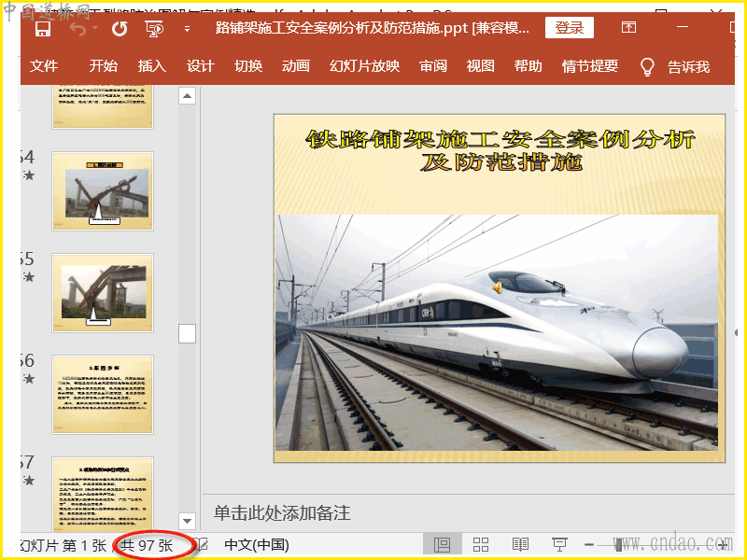Viewport: 747px width, 560px height.
Task: Start slideshow from beginning icon
Action: [154, 29]
